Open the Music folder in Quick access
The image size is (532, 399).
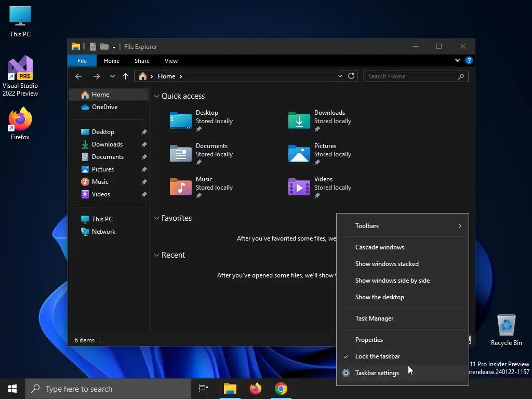pos(201,187)
